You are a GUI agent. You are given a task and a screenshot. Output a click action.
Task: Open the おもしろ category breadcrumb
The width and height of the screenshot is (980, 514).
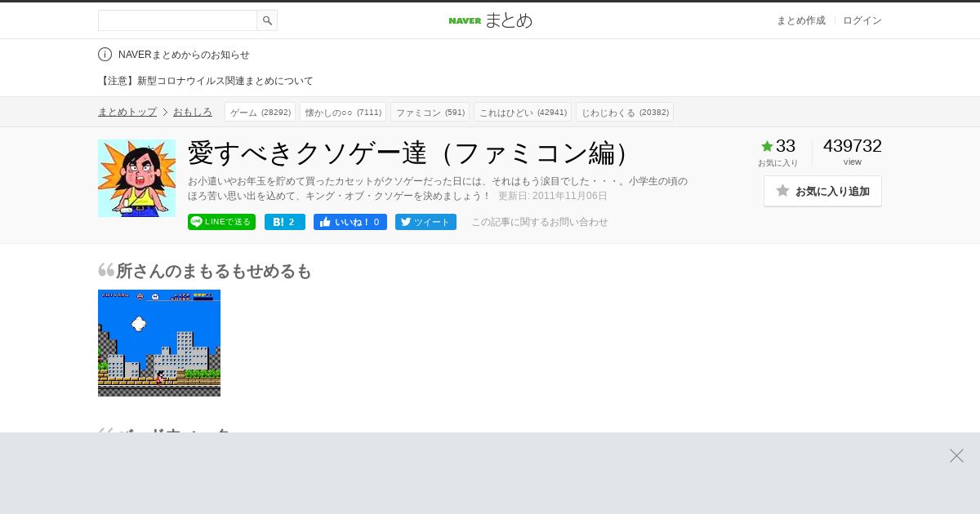tap(193, 112)
